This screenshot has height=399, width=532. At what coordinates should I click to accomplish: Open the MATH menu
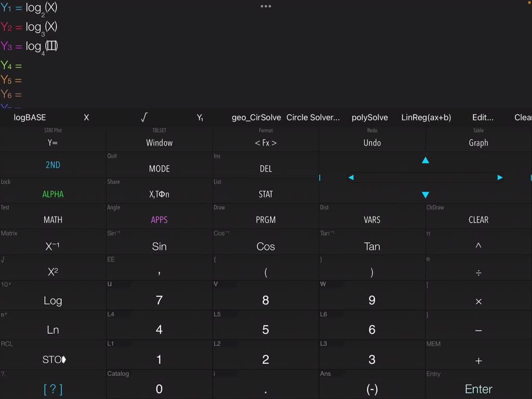coord(53,220)
